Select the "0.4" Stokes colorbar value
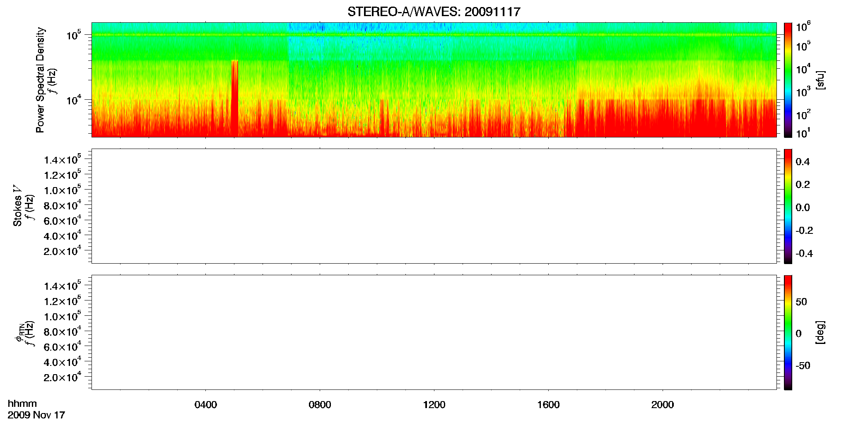 803,162
